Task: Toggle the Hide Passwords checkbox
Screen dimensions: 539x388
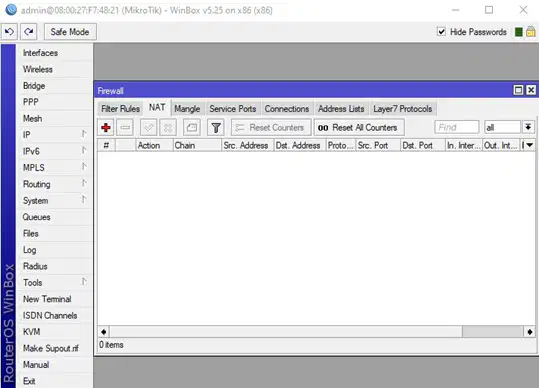Action: [x=441, y=32]
